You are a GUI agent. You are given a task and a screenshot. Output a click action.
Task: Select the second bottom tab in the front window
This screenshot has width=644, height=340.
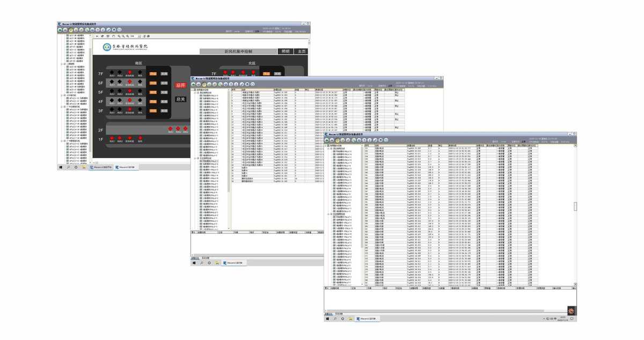point(339,313)
